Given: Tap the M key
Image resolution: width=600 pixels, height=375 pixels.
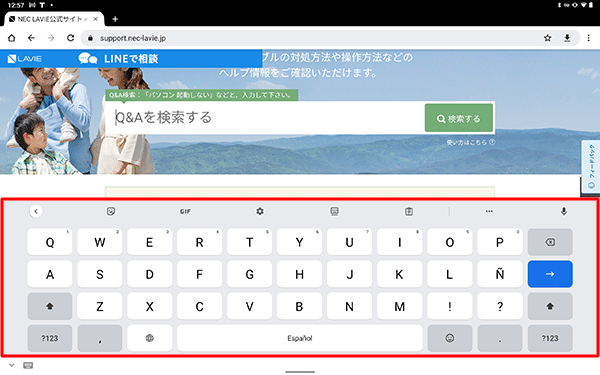Looking at the screenshot, I should pyautogui.click(x=399, y=306).
